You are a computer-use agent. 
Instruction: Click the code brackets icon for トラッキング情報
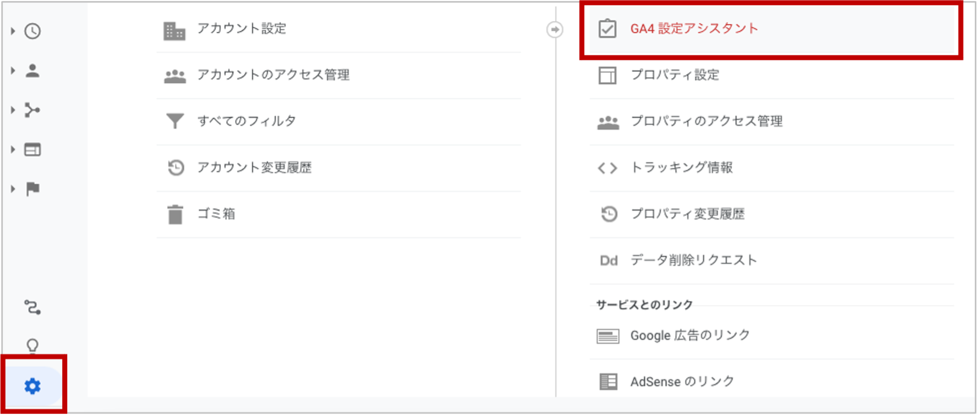(608, 168)
